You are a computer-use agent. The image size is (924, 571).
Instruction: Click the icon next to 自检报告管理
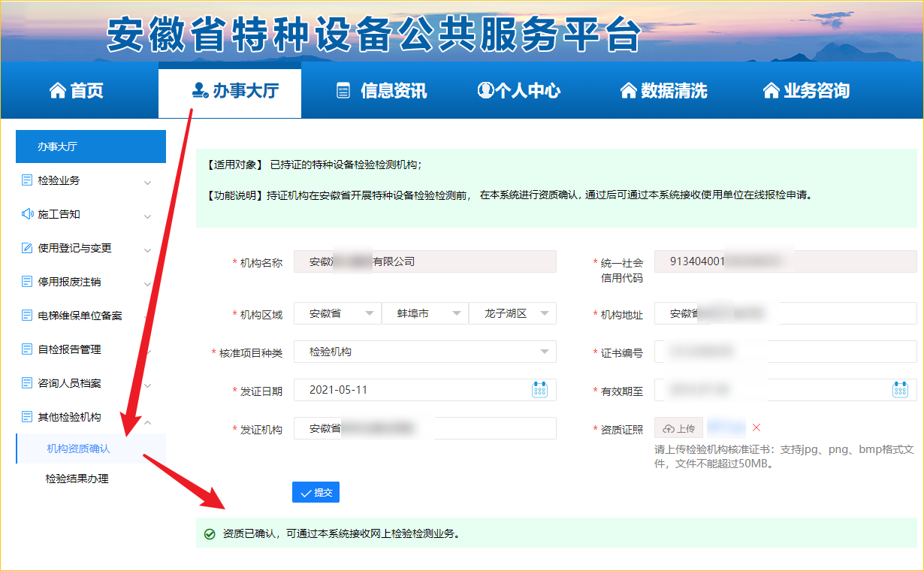27,349
